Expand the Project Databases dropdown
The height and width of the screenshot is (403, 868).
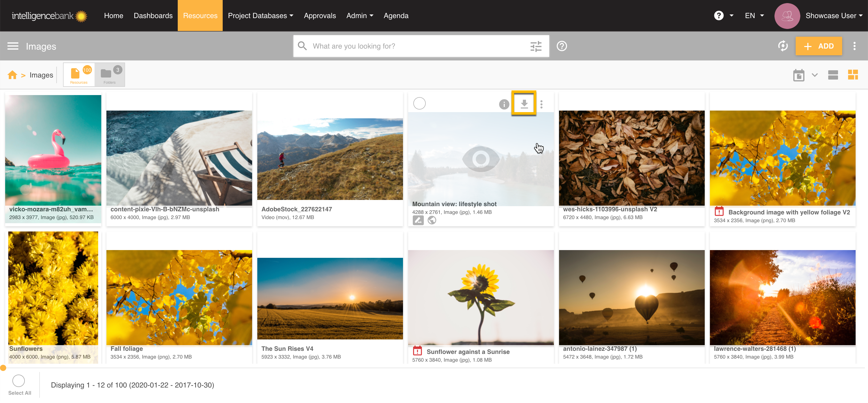tap(260, 16)
